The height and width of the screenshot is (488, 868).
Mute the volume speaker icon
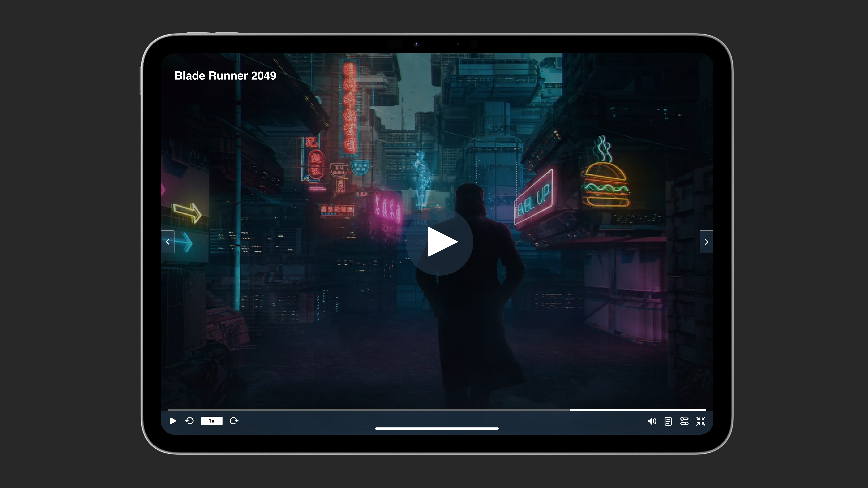click(x=652, y=421)
